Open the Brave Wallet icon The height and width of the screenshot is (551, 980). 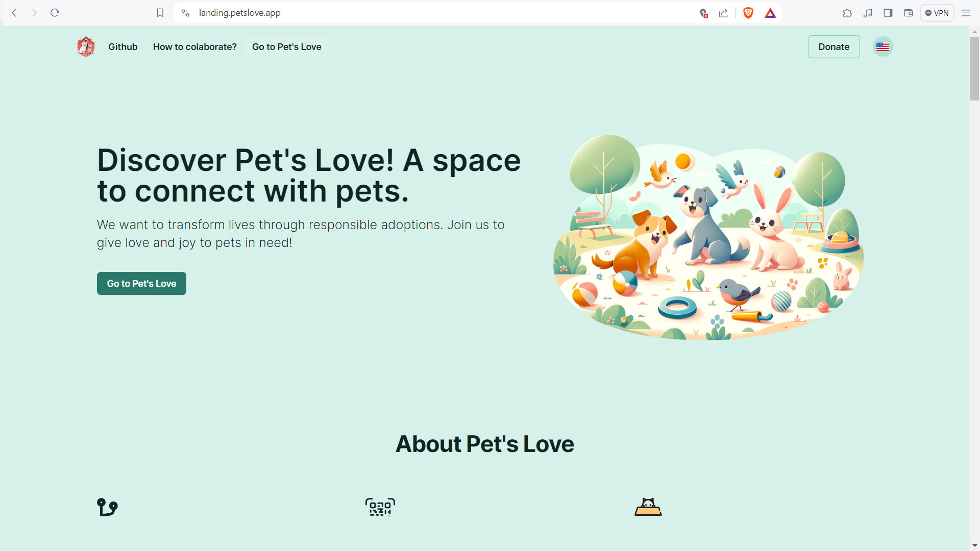909,13
